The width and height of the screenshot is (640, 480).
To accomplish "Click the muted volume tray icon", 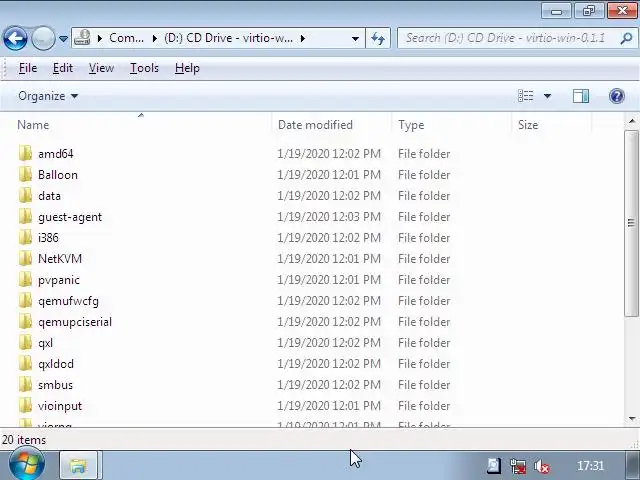I will (542, 466).
